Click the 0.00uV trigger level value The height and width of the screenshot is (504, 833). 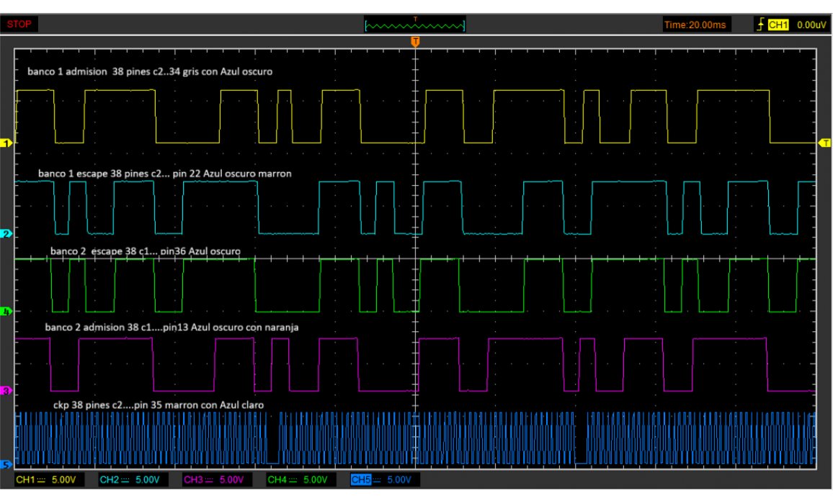pos(811,24)
